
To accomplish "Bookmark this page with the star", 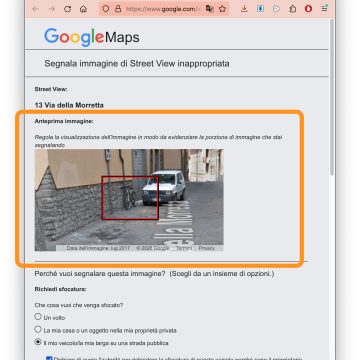I will coord(222,9).
